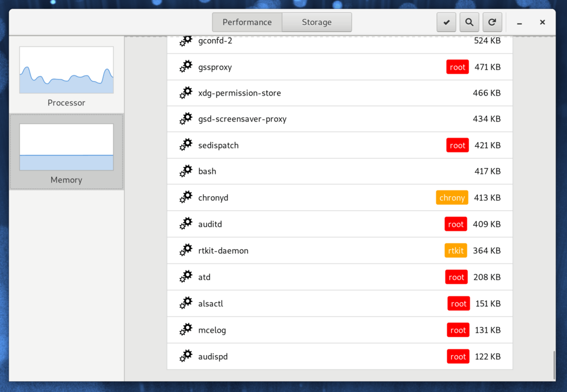The image size is (567, 392).
Task: Click the gear icon for audispd
Action: pos(186,356)
